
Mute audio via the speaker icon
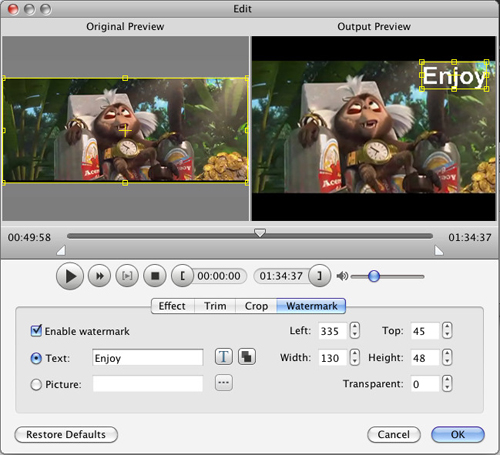click(342, 276)
